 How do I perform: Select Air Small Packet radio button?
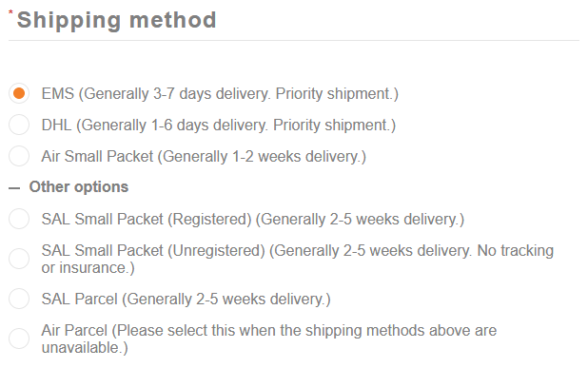(19, 156)
